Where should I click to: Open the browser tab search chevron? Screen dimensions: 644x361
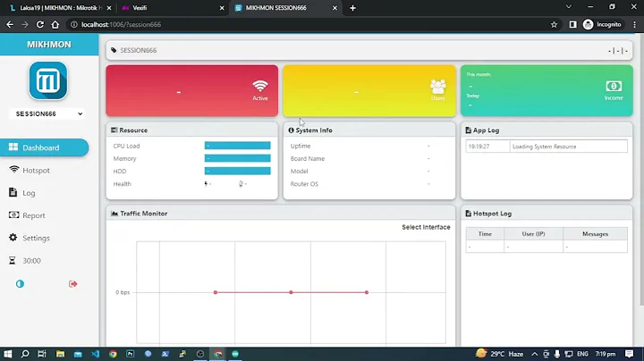click(569, 7)
